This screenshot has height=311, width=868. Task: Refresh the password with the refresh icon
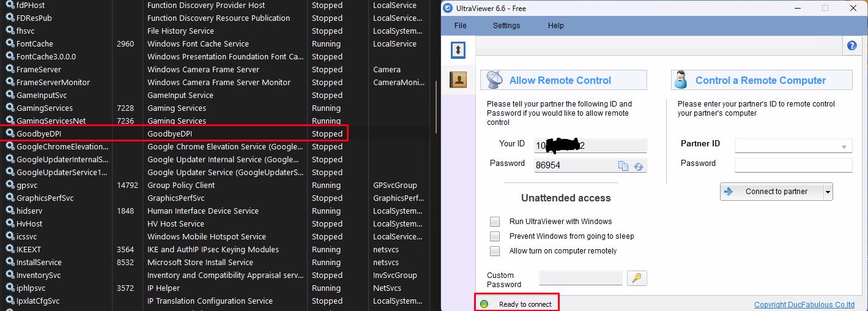pos(638,166)
